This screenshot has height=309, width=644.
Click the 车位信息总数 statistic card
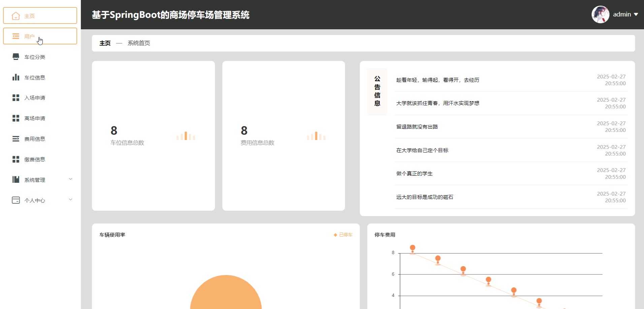(153, 136)
